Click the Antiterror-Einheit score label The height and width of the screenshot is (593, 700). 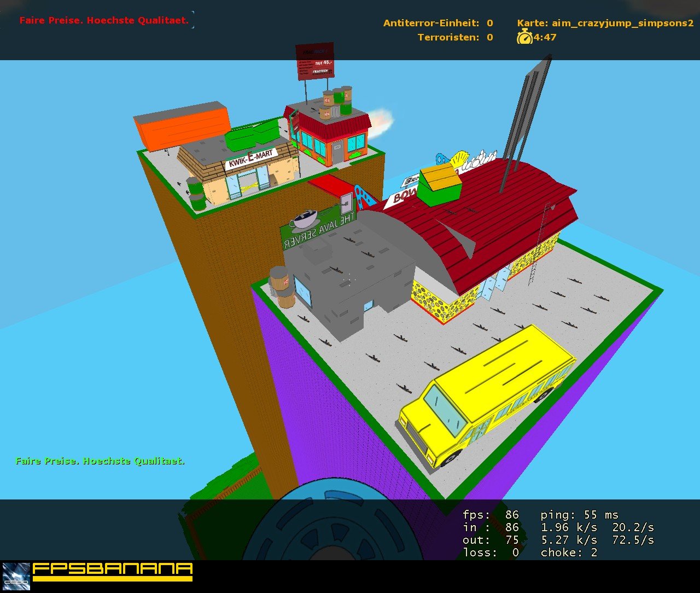click(431, 23)
